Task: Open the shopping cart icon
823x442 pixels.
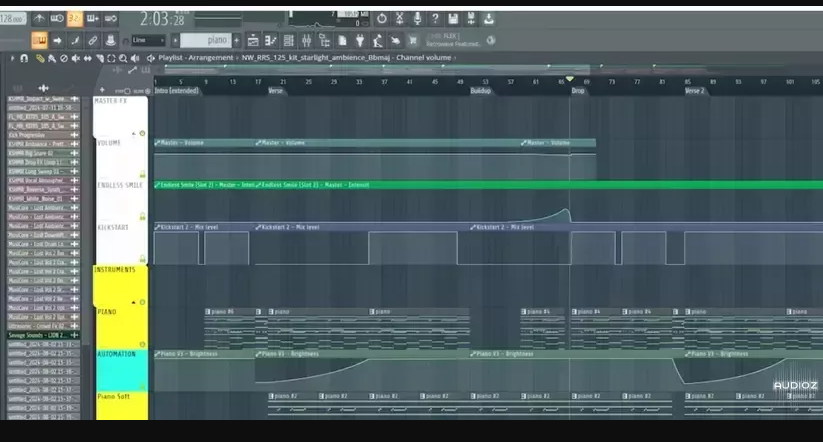Action: tap(413, 40)
